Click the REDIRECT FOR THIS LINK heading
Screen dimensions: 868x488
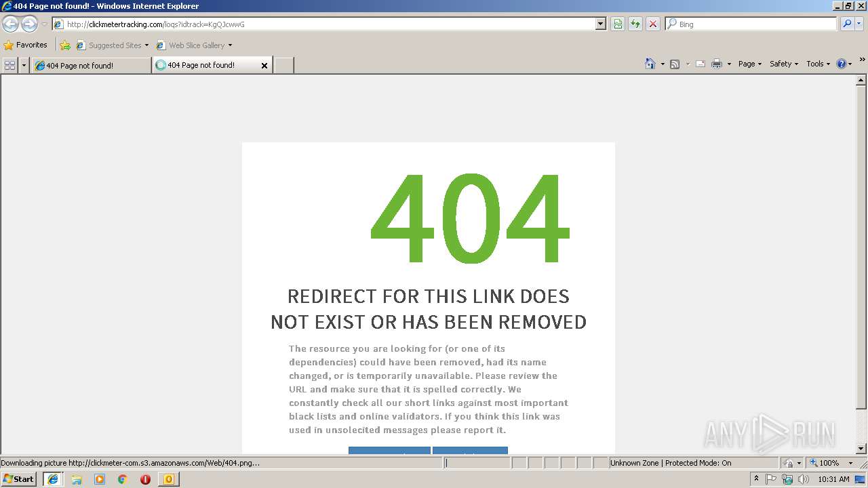tap(429, 309)
